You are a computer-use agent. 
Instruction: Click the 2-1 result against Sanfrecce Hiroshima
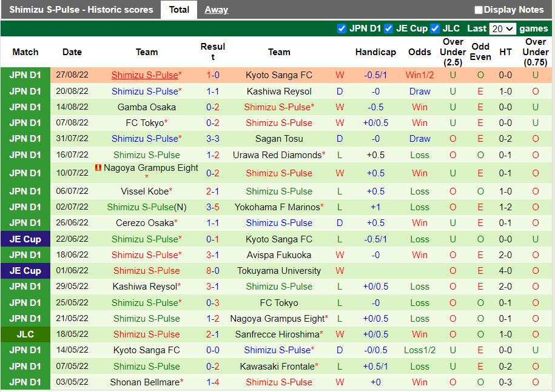pos(213,334)
